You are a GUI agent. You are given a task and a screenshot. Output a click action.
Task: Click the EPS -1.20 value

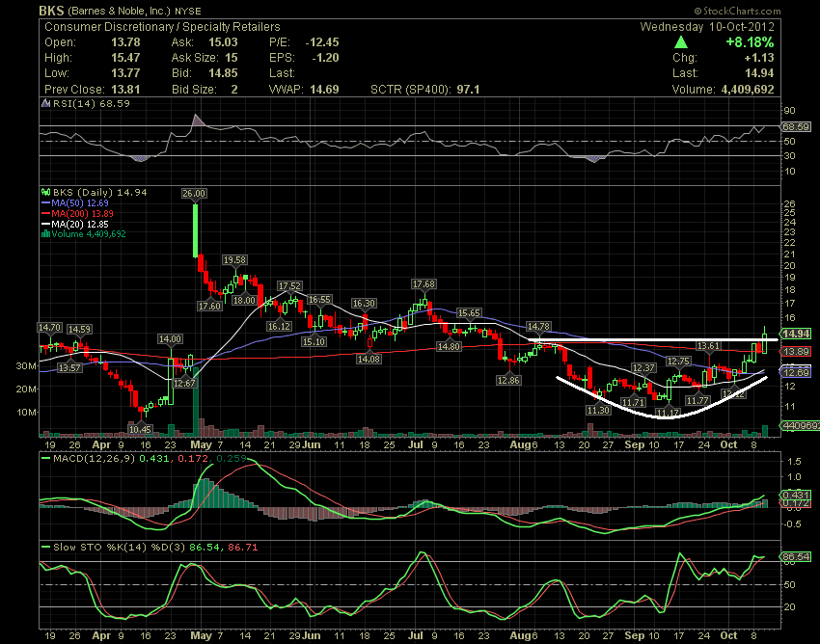325,58
